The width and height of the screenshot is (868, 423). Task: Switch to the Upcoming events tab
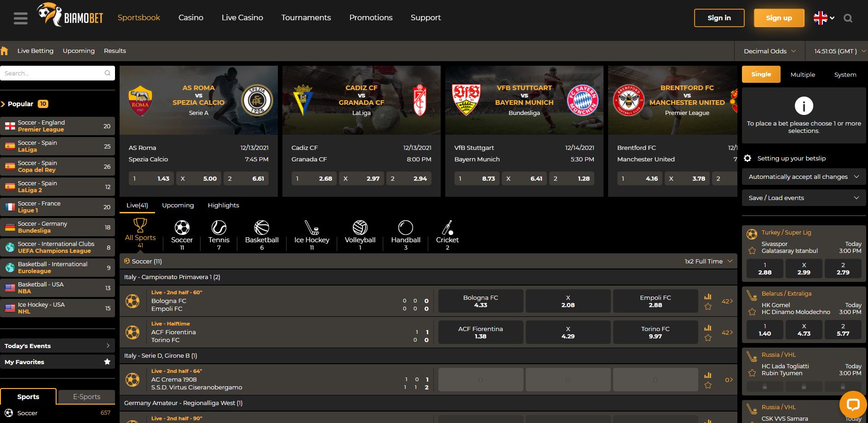178,205
